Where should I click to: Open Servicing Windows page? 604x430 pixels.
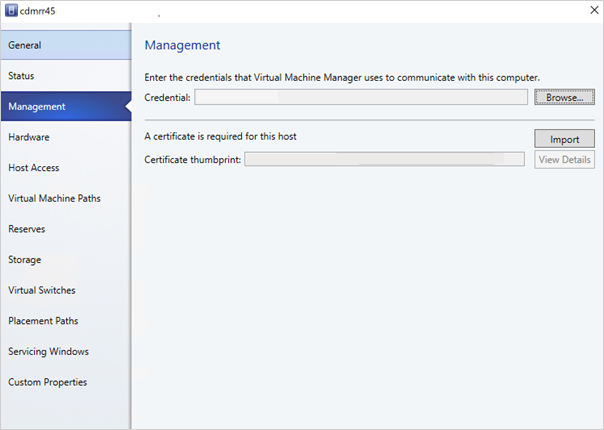(66, 351)
